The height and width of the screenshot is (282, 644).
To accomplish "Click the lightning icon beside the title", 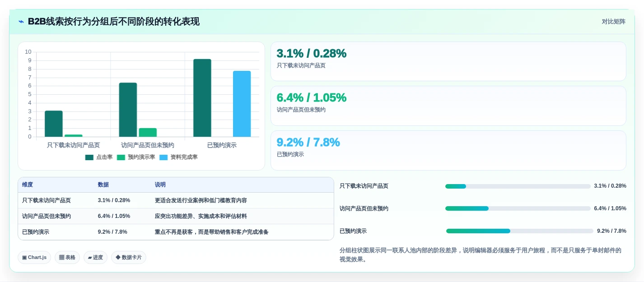I will pyautogui.click(x=21, y=22).
